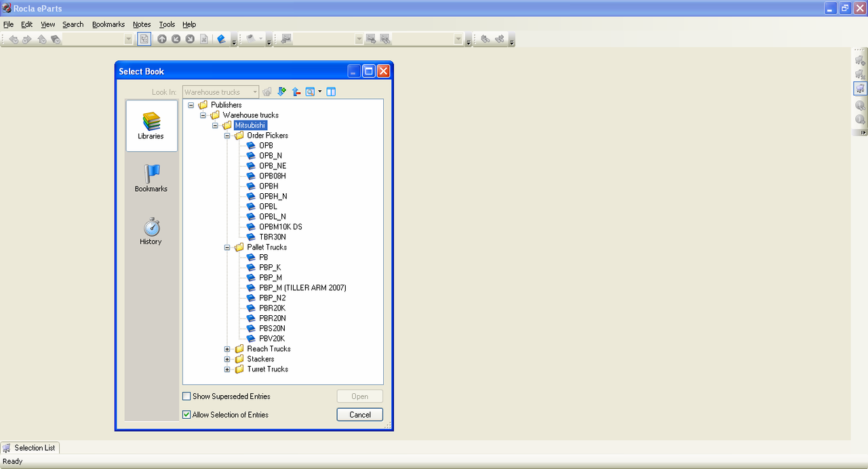Select the PBS20N book entry
This screenshot has width=868, height=469.
click(x=272, y=329)
